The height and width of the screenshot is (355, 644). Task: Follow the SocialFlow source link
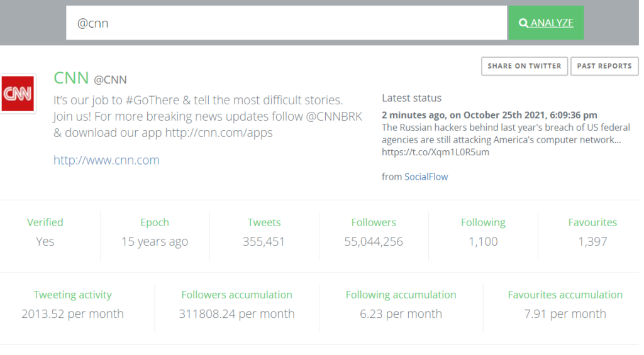coord(426,177)
